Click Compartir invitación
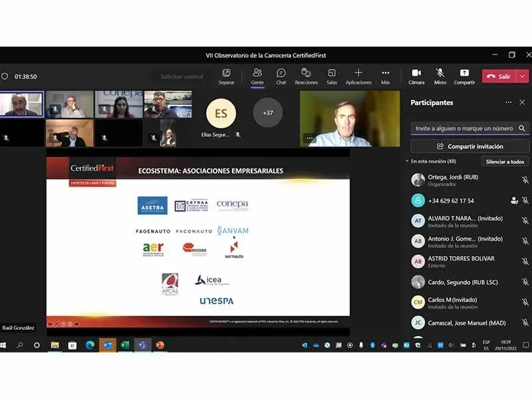The height and width of the screenshot is (399, 532). click(469, 146)
